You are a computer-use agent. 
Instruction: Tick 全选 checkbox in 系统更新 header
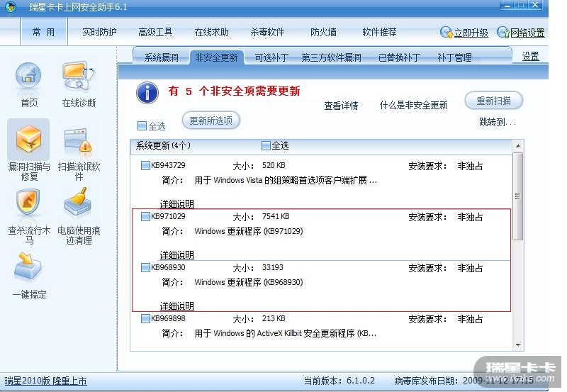click(x=266, y=145)
